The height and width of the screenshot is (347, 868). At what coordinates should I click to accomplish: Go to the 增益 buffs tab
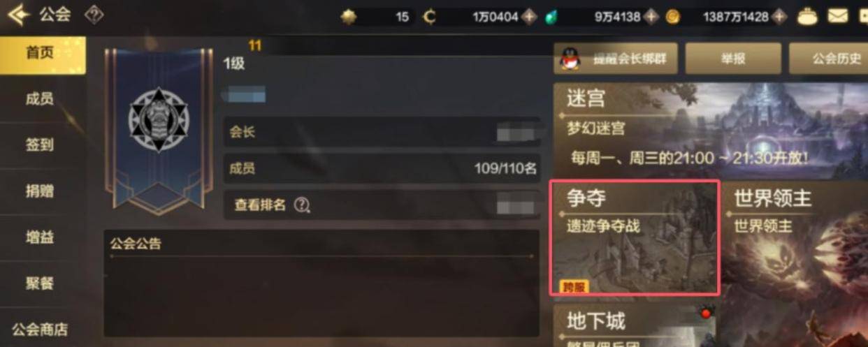(x=40, y=237)
